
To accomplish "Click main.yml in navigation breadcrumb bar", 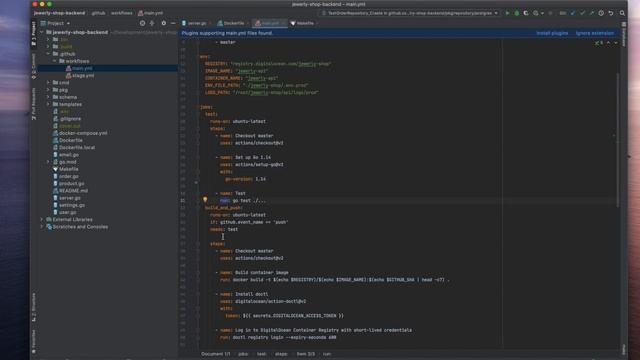I will [151, 13].
